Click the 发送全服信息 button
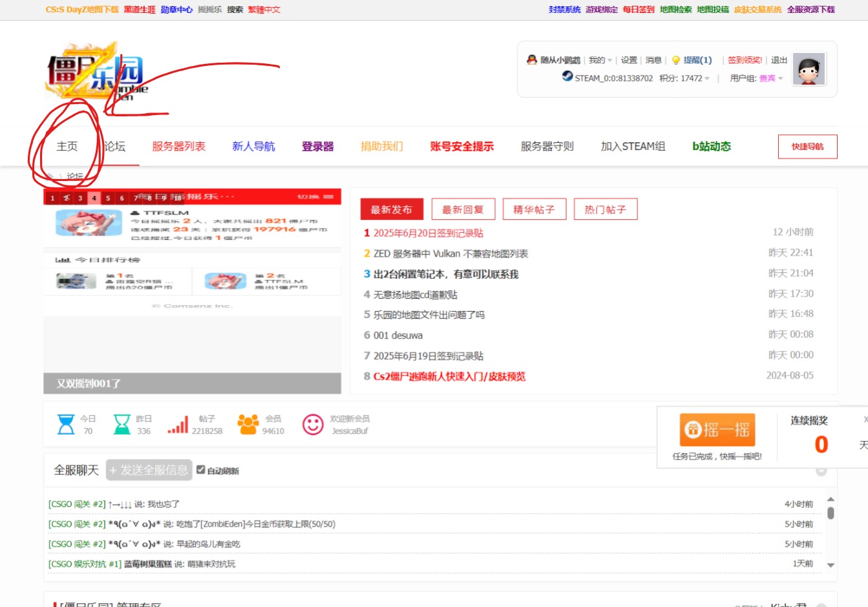 [149, 470]
